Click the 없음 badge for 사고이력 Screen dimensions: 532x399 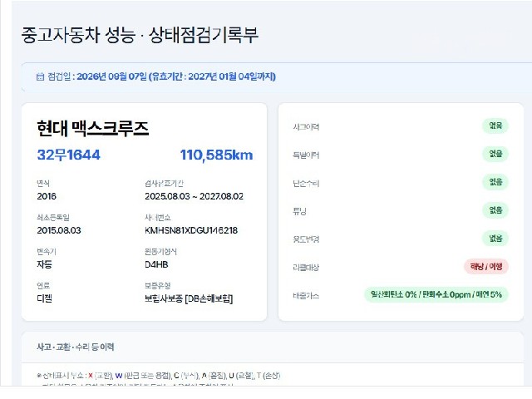(495, 126)
